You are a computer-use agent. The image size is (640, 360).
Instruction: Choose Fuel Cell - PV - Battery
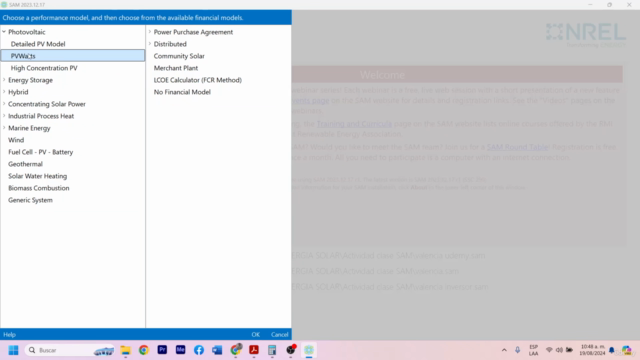[40, 152]
